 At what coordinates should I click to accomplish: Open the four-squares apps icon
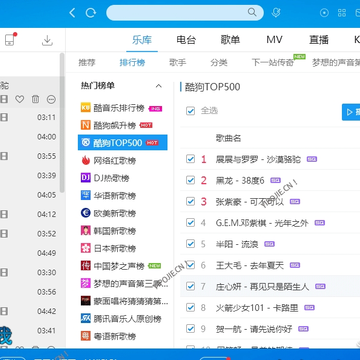tap(342, 13)
